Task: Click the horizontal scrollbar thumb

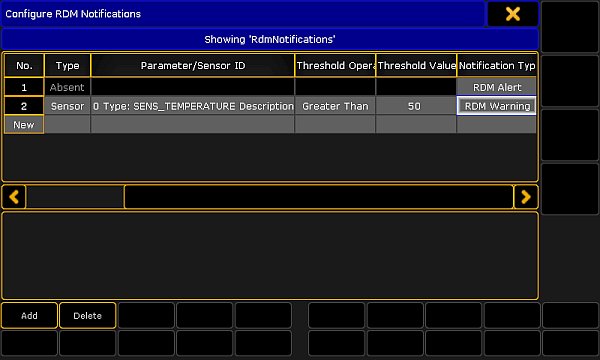Action: pos(319,197)
